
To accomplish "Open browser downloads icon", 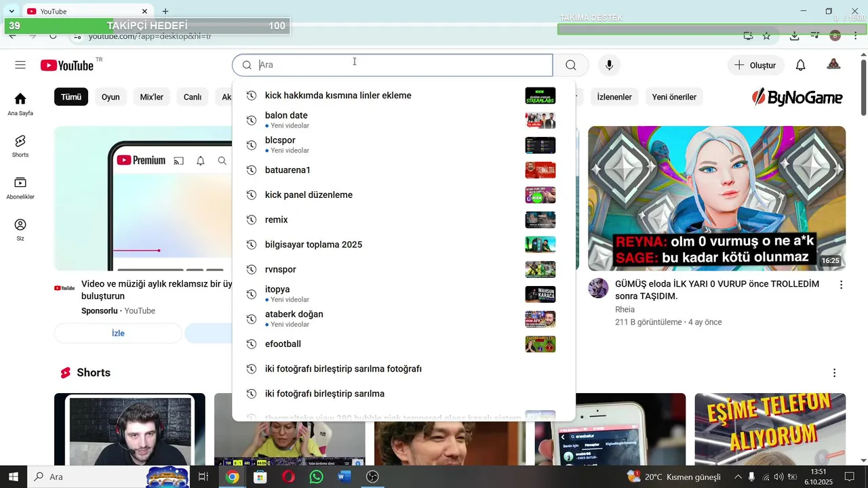I will pyautogui.click(x=794, y=36).
